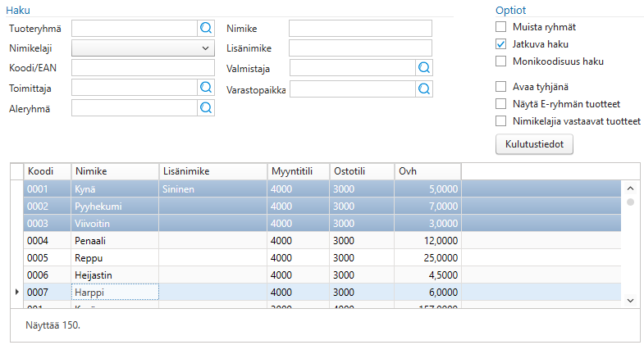Tick the Avaa tyhjänä checkbox
The image size is (644, 345).
[500, 87]
